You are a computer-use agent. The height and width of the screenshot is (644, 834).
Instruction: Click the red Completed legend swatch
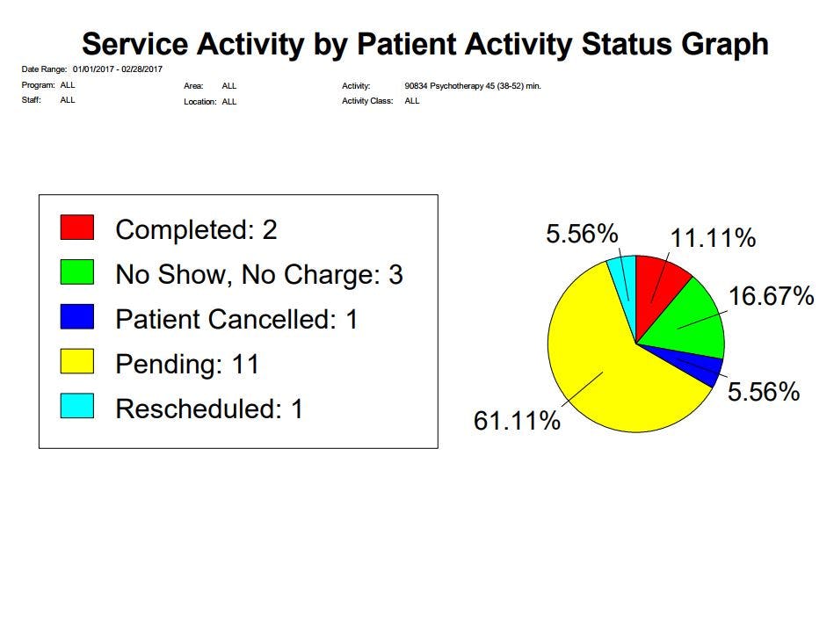click(x=76, y=228)
